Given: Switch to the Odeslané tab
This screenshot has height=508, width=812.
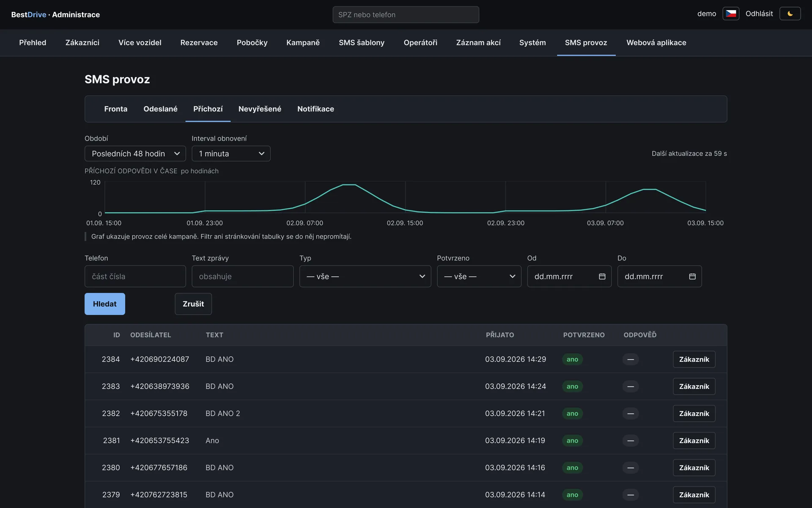Looking at the screenshot, I should (x=160, y=109).
